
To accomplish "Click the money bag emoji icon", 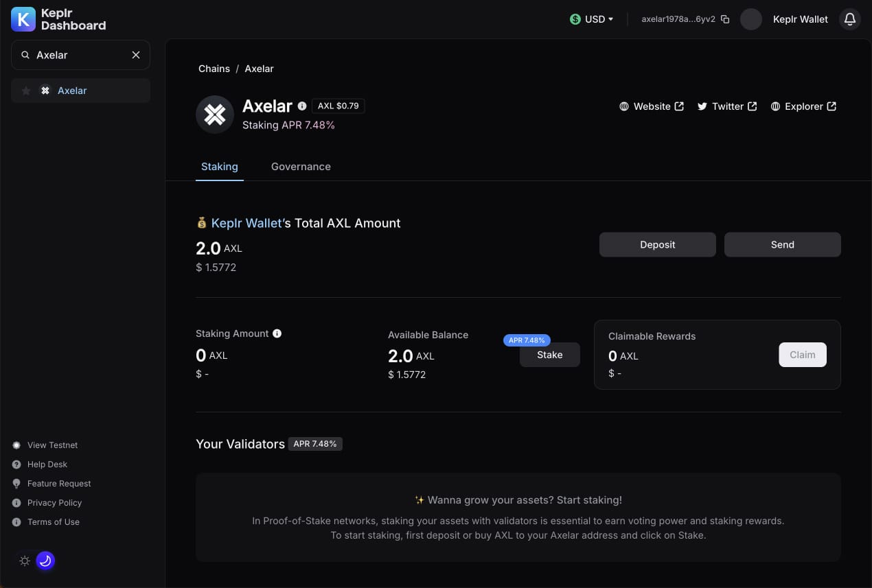I will click(x=202, y=223).
